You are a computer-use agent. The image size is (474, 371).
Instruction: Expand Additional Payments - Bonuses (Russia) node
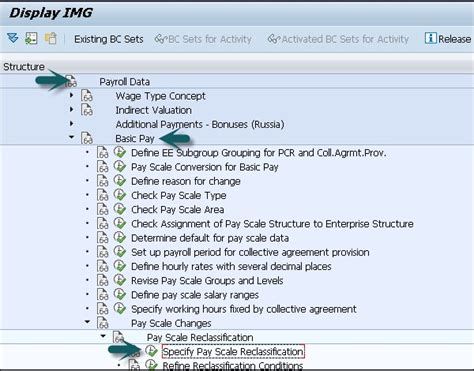(x=71, y=124)
